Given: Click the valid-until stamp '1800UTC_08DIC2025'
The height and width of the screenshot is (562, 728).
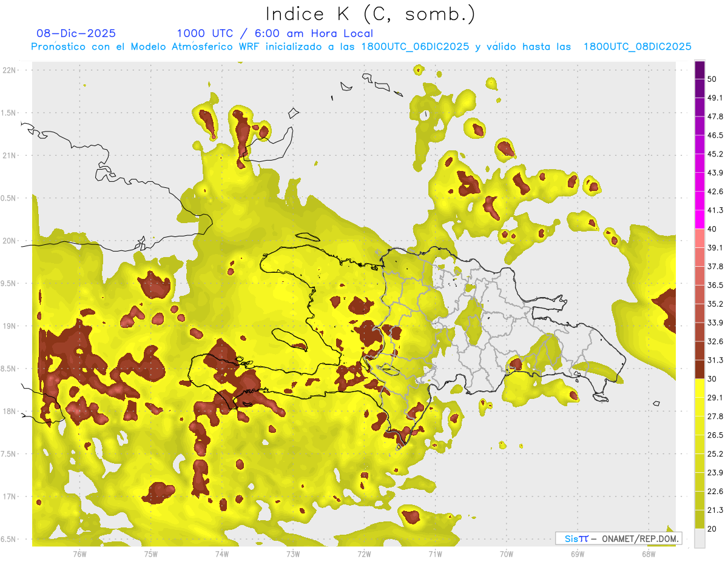Looking at the screenshot, I should (x=638, y=47).
